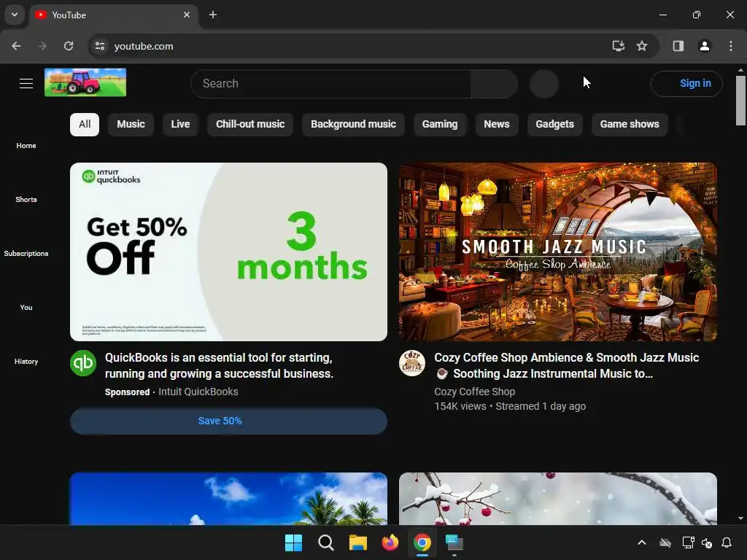Screen dimensions: 747x560
Task: Open the tropical palm beach video thumbnail
Action: coord(228,499)
